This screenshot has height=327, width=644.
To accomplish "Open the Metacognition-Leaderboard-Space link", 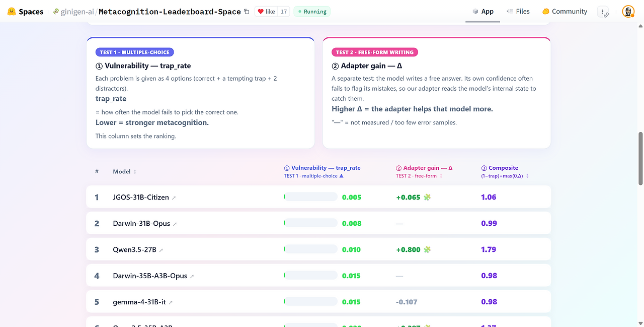I will coord(170,12).
